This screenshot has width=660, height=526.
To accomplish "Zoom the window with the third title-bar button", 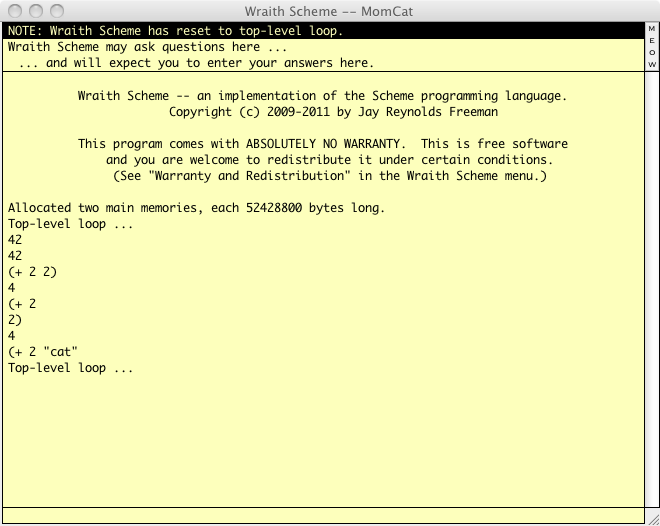I will (56, 11).
